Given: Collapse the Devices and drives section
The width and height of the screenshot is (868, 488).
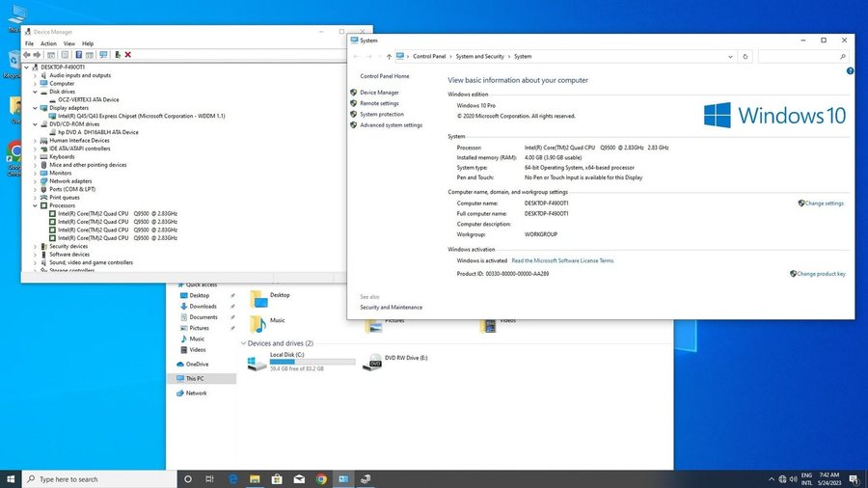Looking at the screenshot, I should click(243, 343).
